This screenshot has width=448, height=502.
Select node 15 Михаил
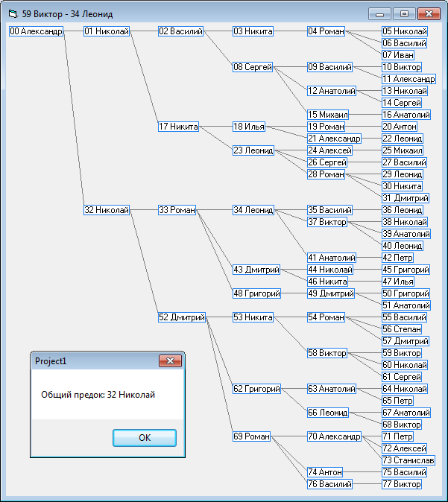(328, 115)
